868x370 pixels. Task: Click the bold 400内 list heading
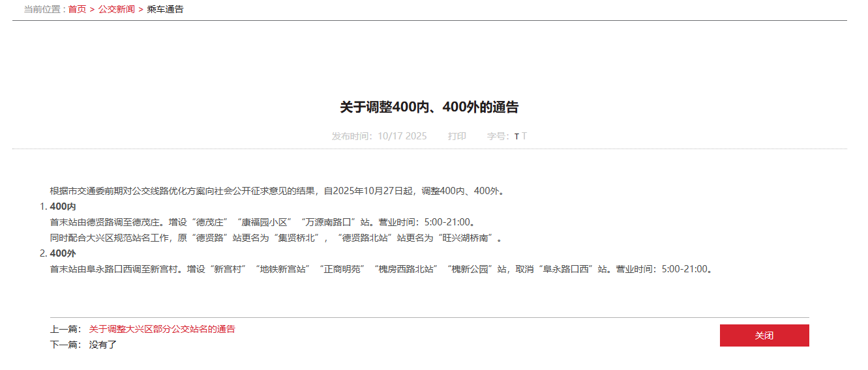pyautogui.click(x=63, y=206)
